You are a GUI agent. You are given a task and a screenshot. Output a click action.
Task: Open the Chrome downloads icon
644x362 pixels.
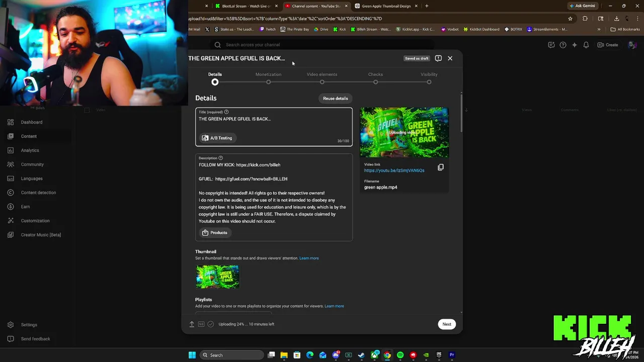(617, 19)
